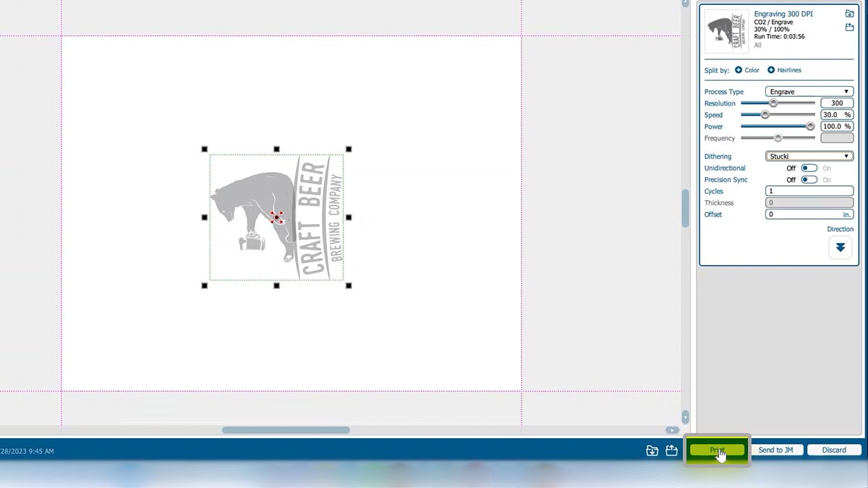Click the export icon beside the Print button
Image resolution: width=868 pixels, height=488 pixels.
pos(671,450)
